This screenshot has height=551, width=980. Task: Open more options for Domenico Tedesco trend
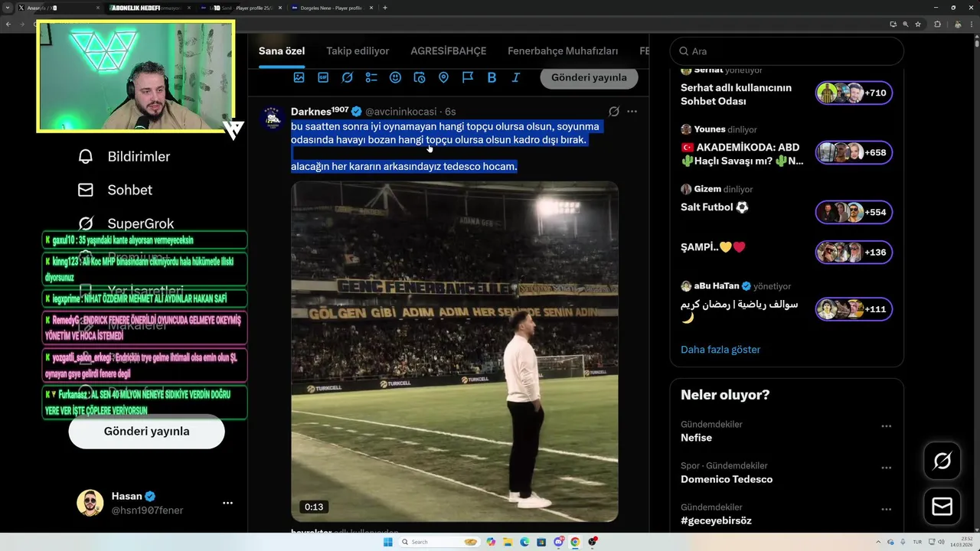886,468
